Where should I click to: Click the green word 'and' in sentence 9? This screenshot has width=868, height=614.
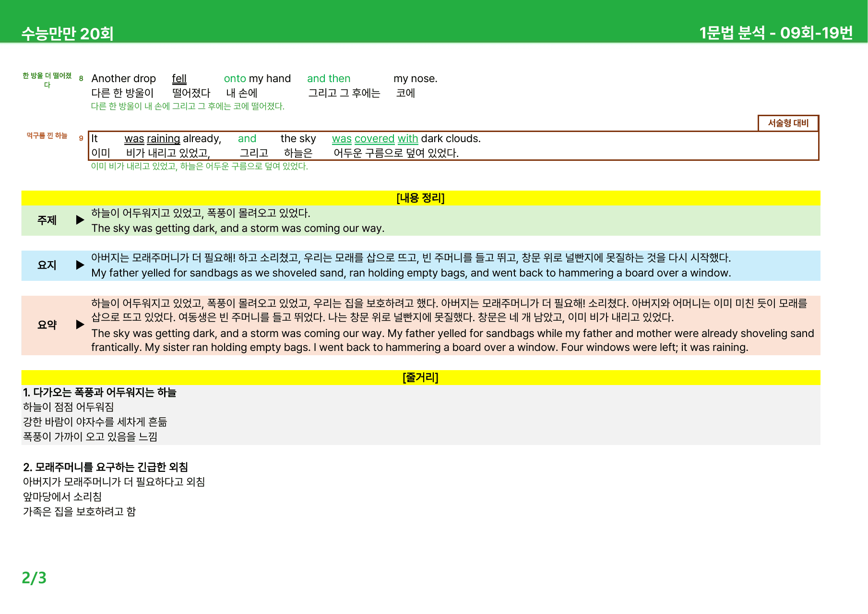(247, 138)
